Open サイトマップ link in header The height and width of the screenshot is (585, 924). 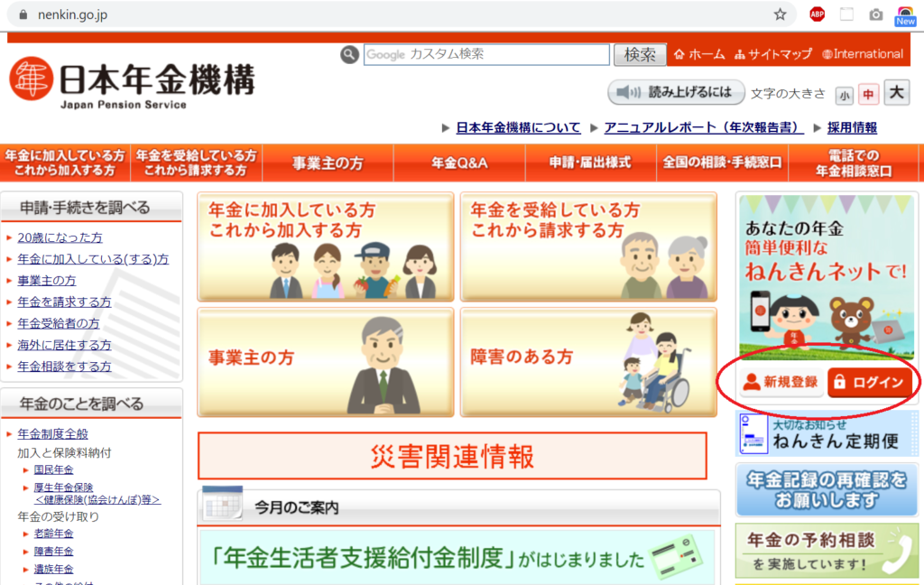coord(773,54)
